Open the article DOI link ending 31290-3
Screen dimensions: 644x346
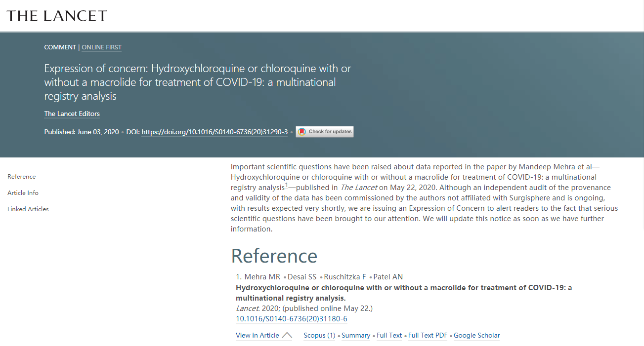tap(215, 132)
